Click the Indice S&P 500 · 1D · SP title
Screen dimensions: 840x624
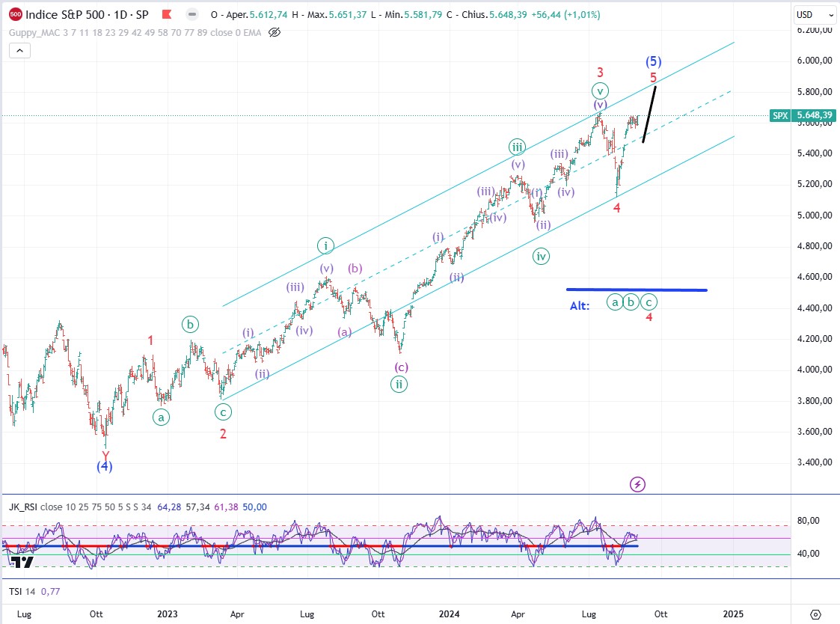(x=87, y=14)
